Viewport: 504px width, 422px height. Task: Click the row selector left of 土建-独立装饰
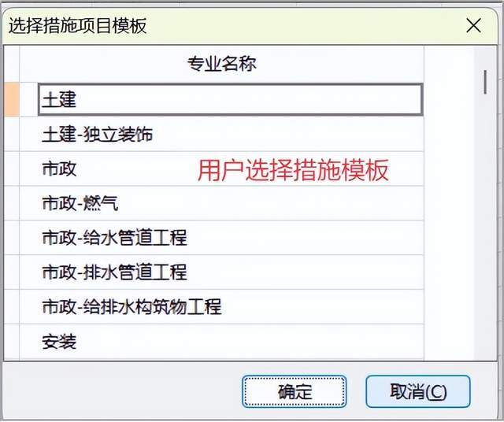click(x=11, y=135)
